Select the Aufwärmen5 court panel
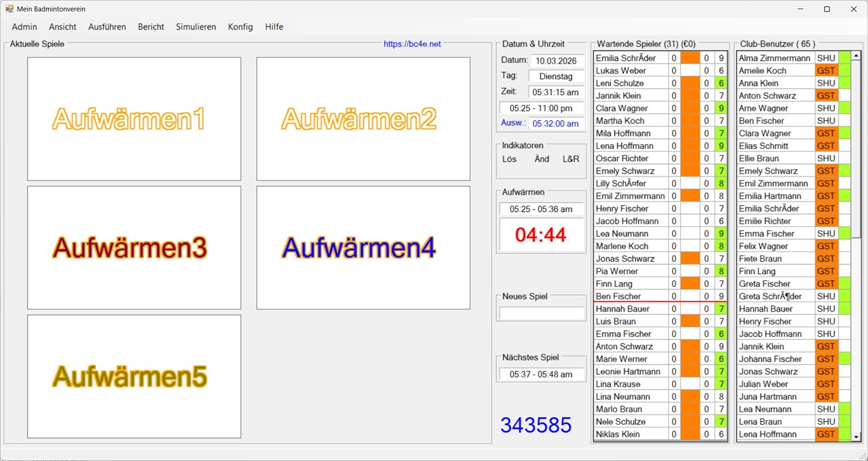 [x=134, y=377]
